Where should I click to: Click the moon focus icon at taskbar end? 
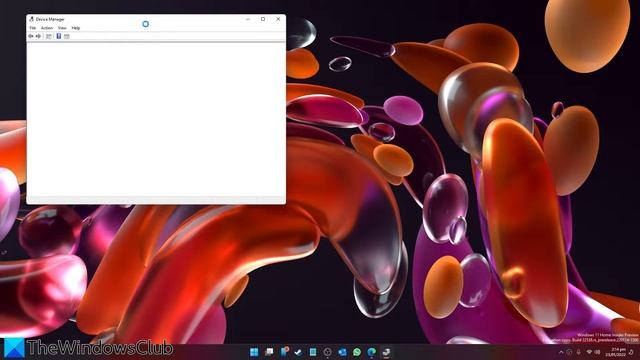click(631, 352)
